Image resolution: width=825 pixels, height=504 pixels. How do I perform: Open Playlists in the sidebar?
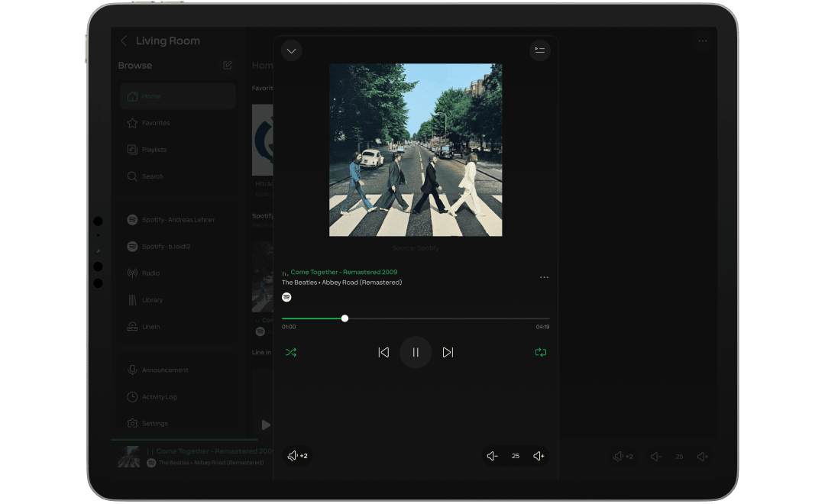154,150
